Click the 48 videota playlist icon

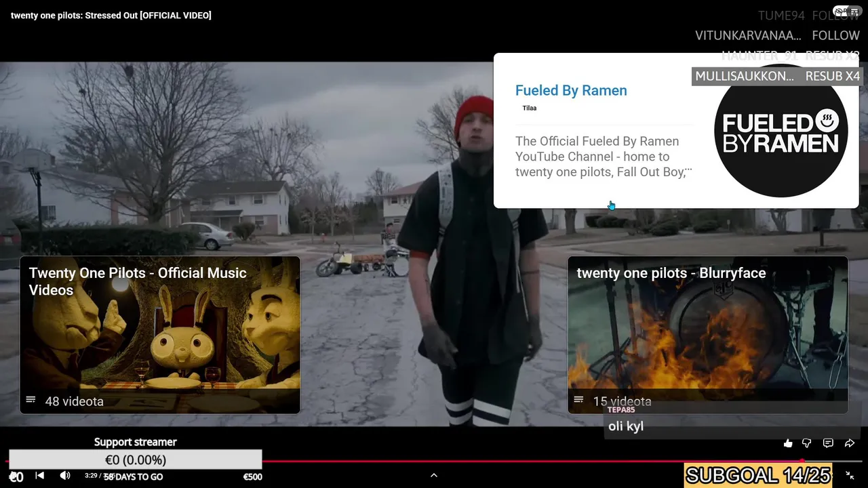click(x=31, y=401)
